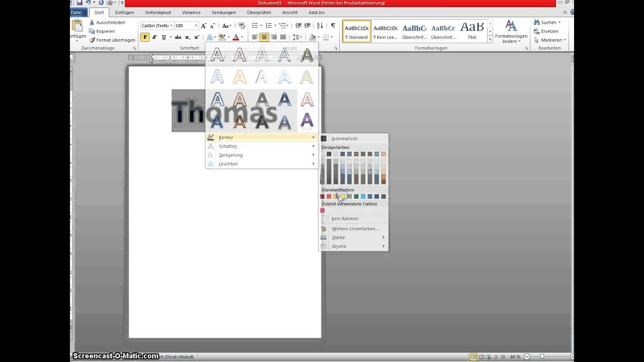Toggle italic (K) formatting
The height and width of the screenshot is (362, 644).
[154, 37]
